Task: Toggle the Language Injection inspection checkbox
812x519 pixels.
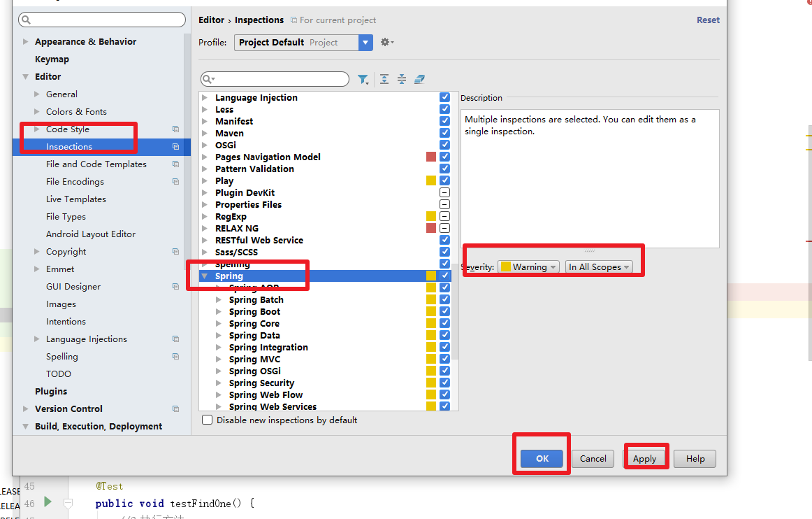Action: coord(445,97)
